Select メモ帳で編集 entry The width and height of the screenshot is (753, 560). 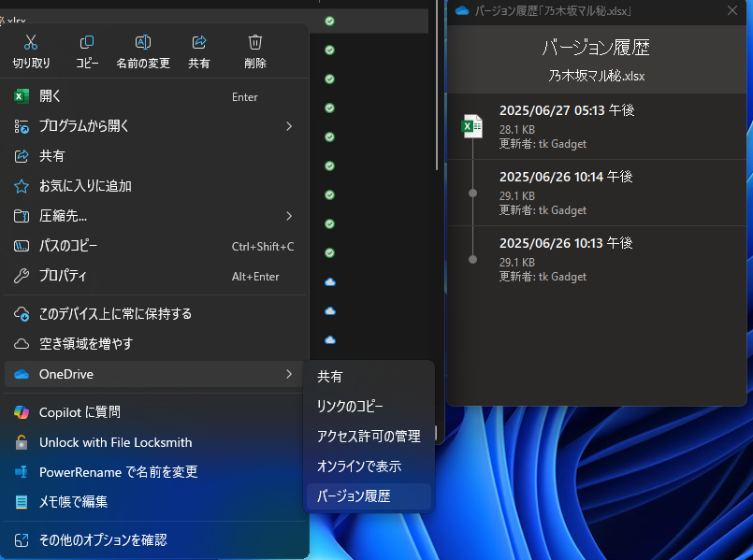click(154, 502)
